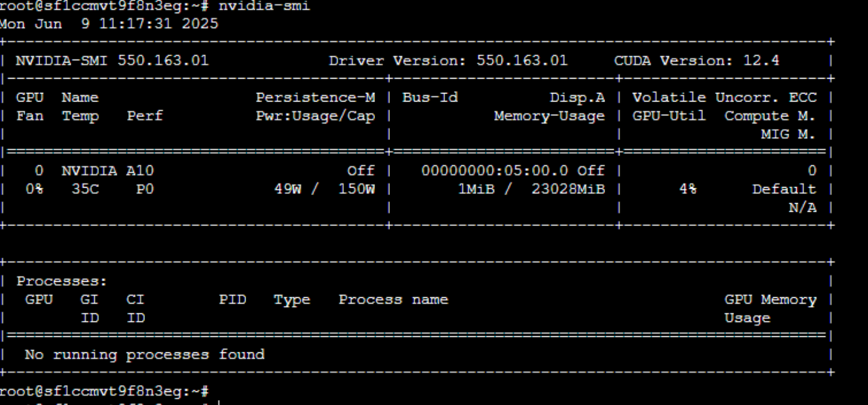Viewport: 868px width, 405px height.
Task: Click the prompt below the Processes table
Action: [104, 391]
